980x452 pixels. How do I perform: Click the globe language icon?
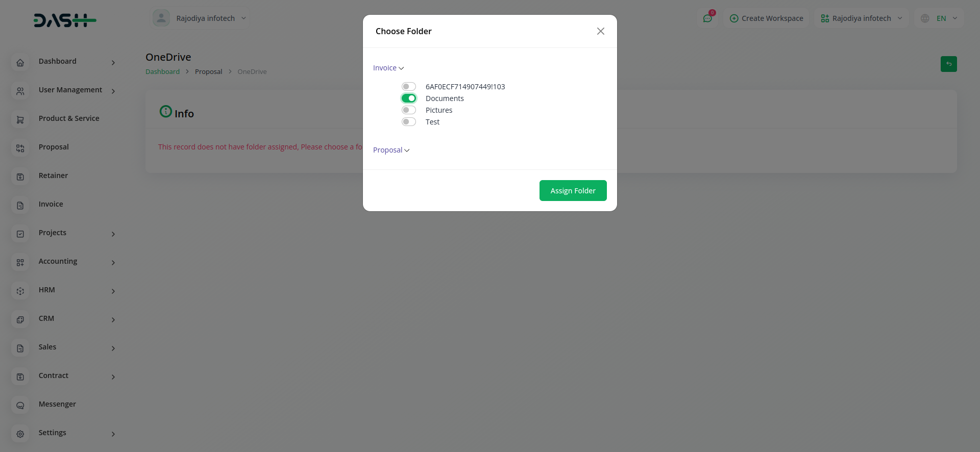coord(925,18)
